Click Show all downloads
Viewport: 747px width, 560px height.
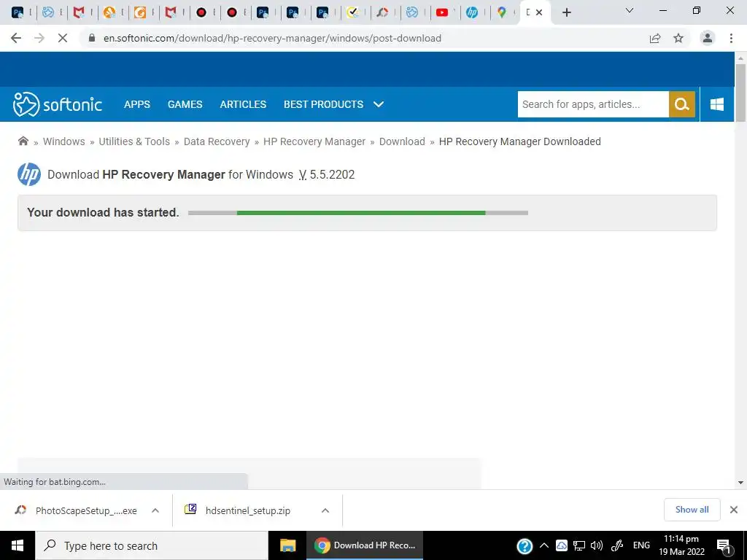click(692, 510)
